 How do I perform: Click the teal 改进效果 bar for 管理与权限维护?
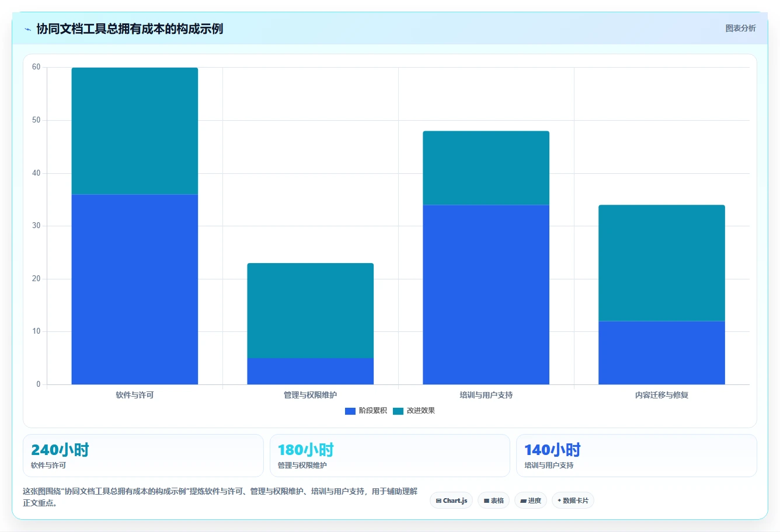pos(311,310)
